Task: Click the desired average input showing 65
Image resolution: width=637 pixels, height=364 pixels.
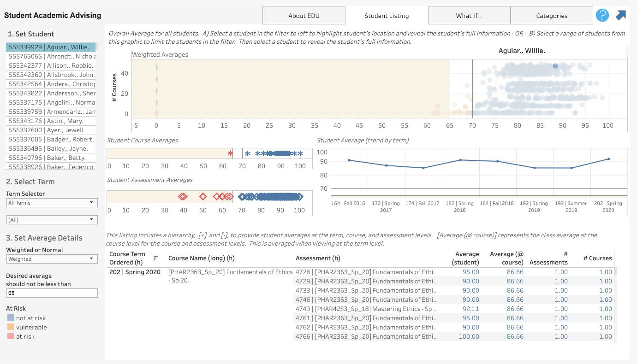Action: 51,293
